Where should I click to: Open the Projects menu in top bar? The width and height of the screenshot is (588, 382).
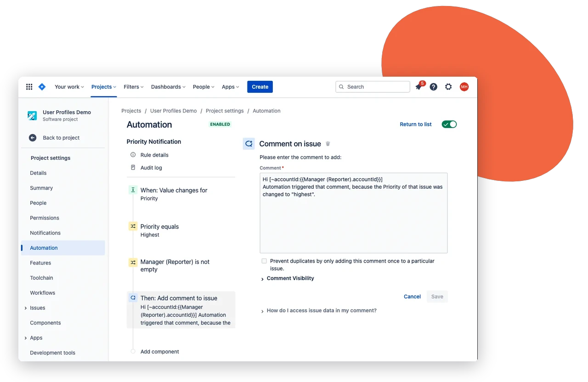point(104,87)
